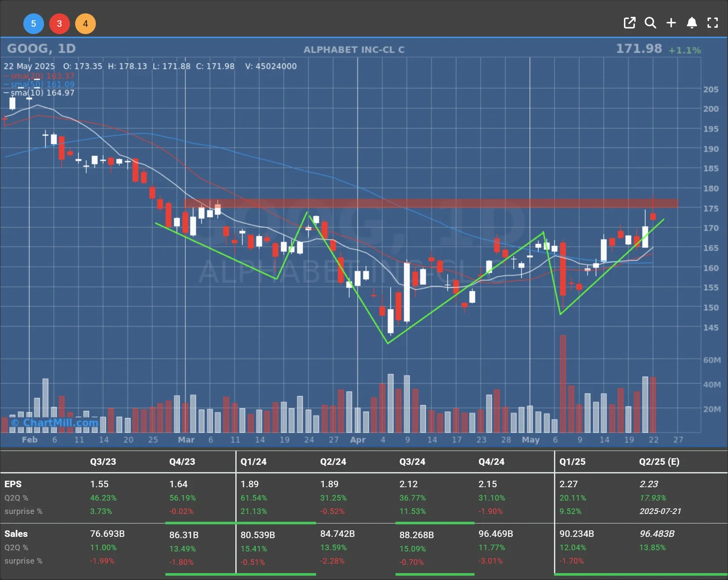The height and width of the screenshot is (580, 728).
Task: Enter fullscreen mode with the expand icon
Action: pyautogui.click(x=712, y=23)
